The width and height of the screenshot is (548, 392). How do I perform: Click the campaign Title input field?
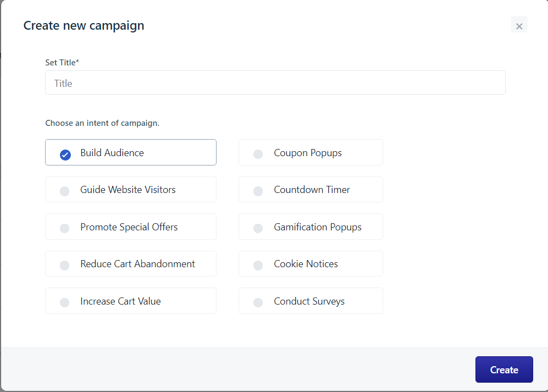275,82
